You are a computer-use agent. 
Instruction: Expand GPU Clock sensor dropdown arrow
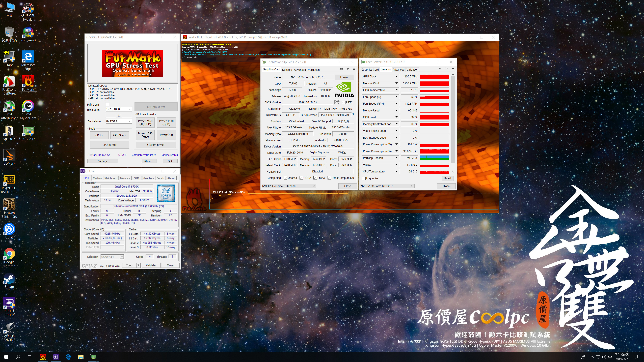[x=396, y=76]
